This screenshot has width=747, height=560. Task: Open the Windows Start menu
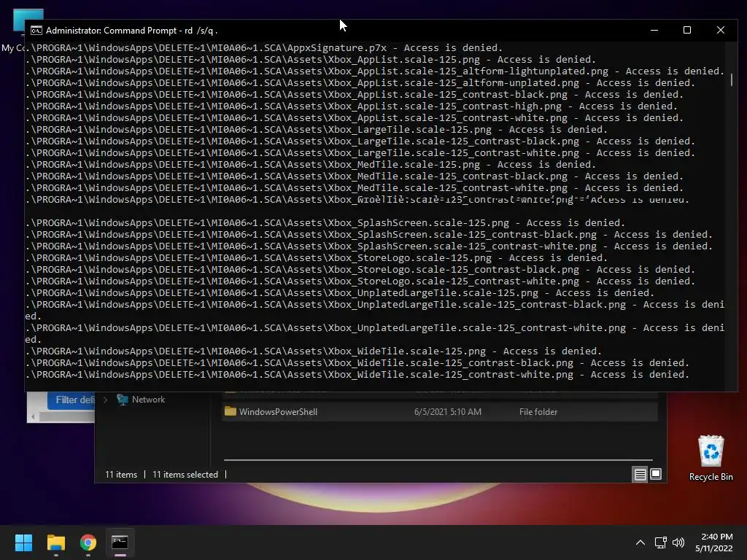click(23, 542)
